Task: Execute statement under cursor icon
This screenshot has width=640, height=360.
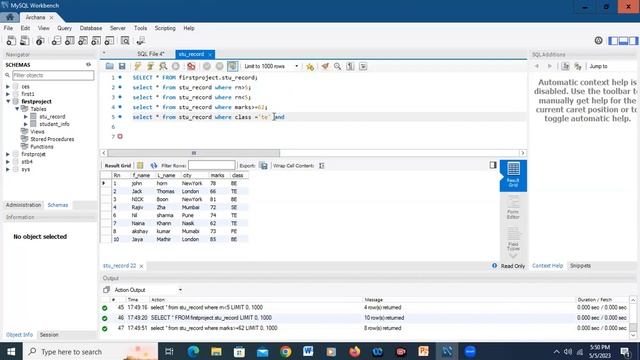Action: pos(150,66)
